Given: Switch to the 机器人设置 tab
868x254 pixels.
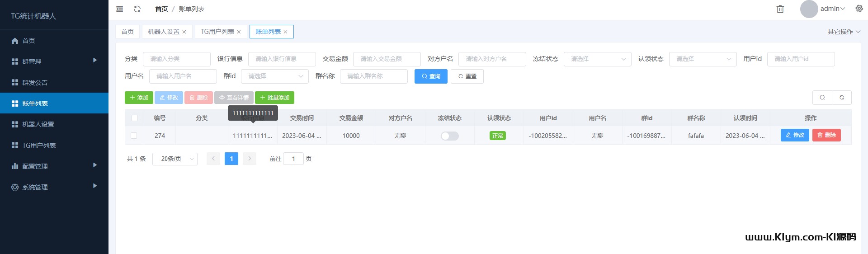Looking at the screenshot, I should [163, 32].
